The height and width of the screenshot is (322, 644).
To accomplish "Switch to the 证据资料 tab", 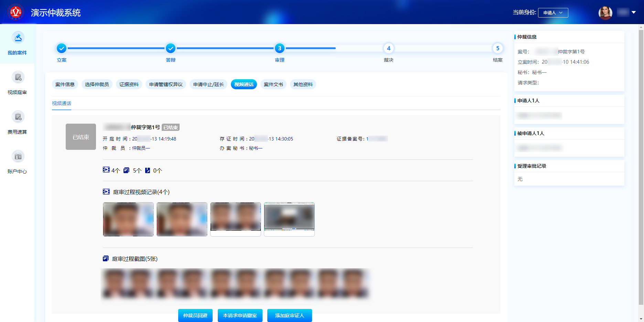I will [x=129, y=84].
